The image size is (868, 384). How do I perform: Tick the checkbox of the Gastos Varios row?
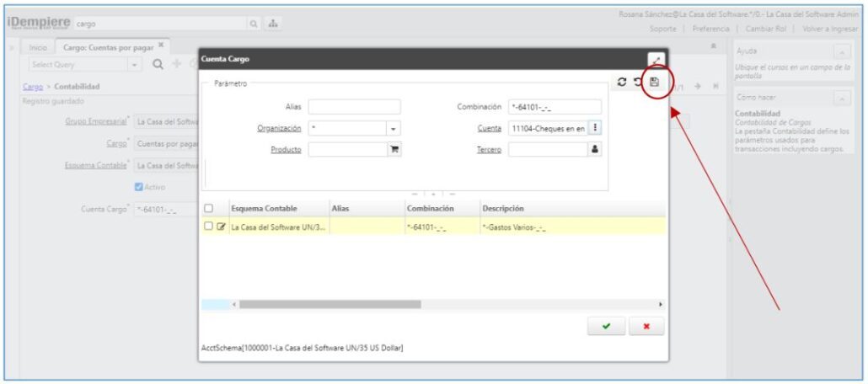point(208,226)
